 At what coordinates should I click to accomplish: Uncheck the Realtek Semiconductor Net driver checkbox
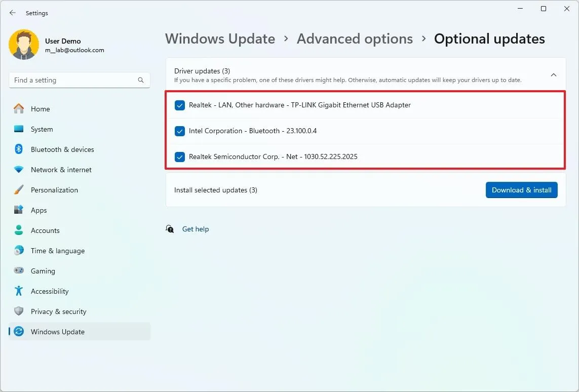click(x=180, y=157)
